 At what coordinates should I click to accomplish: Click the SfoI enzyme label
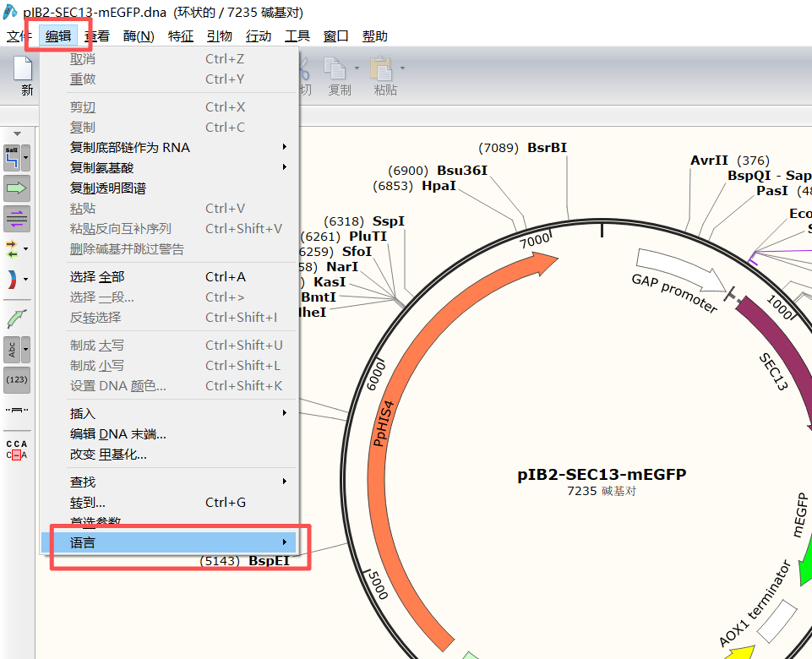pos(357,252)
